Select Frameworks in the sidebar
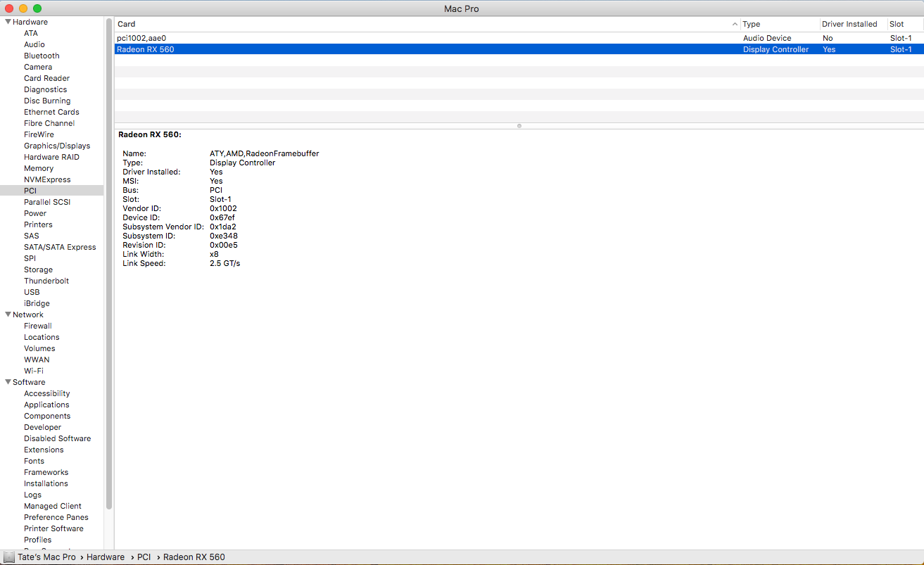Viewport: 924px width, 565px height. pos(46,472)
